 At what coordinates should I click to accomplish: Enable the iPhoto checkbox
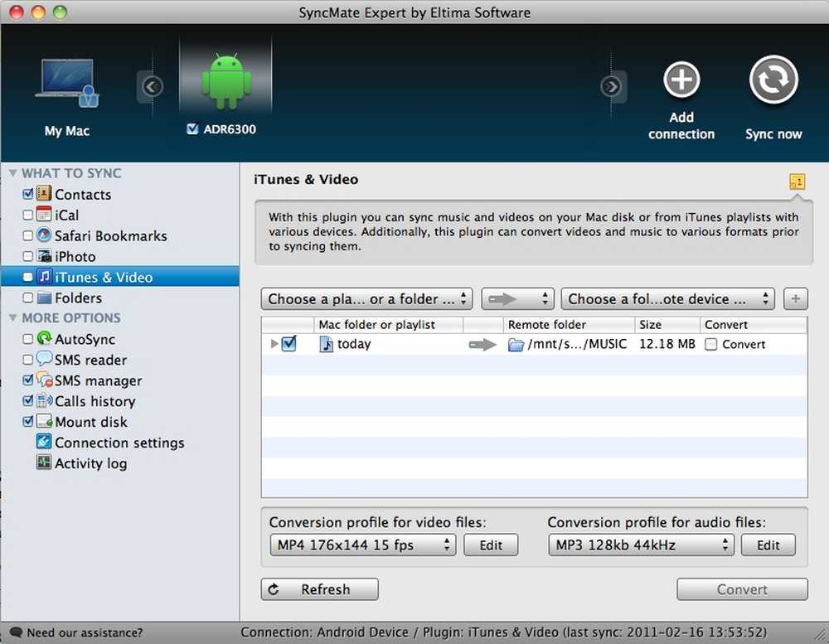[28, 256]
